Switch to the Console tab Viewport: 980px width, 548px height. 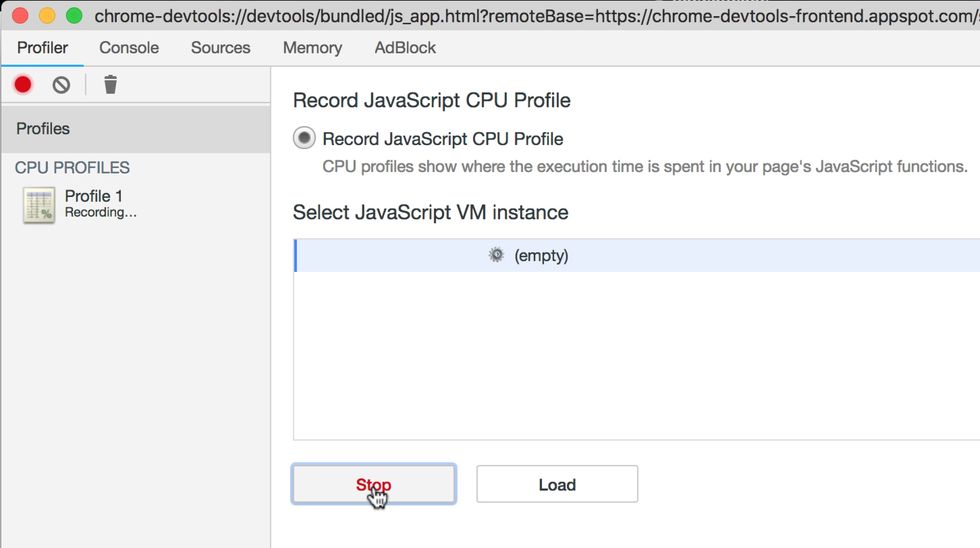(x=129, y=48)
